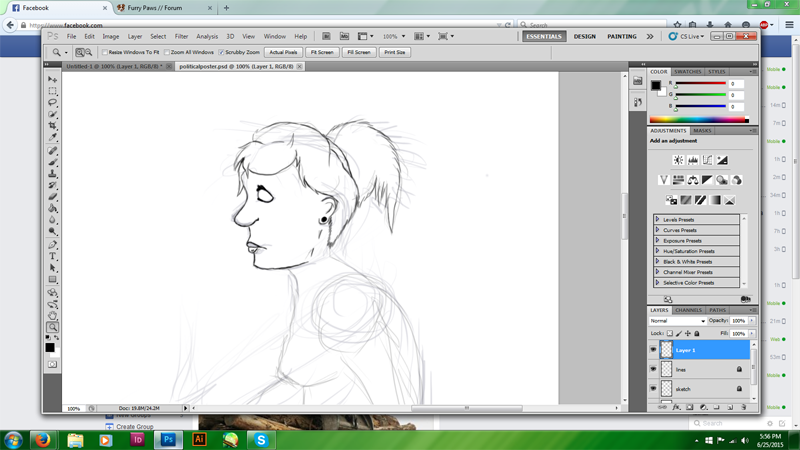Click the Fit Screen button
The image size is (800, 450).
pyautogui.click(x=322, y=52)
